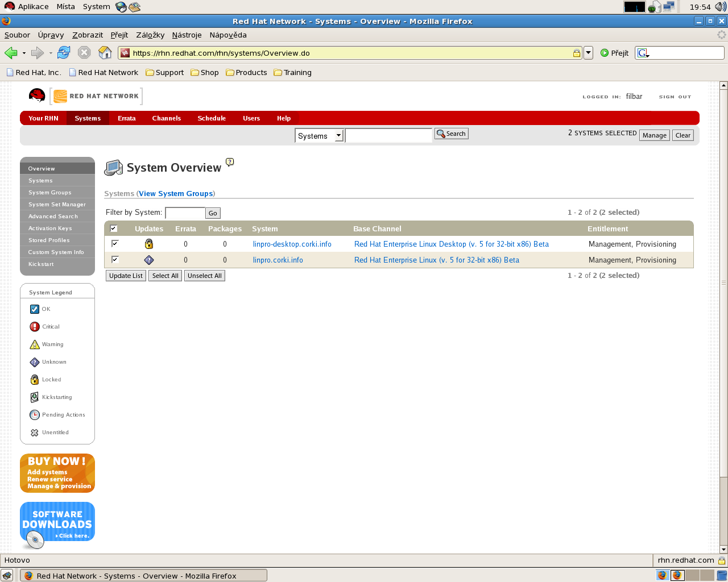The width and height of the screenshot is (728, 582).
Task: Open the Support bookmarks folder
Action: 165,72
